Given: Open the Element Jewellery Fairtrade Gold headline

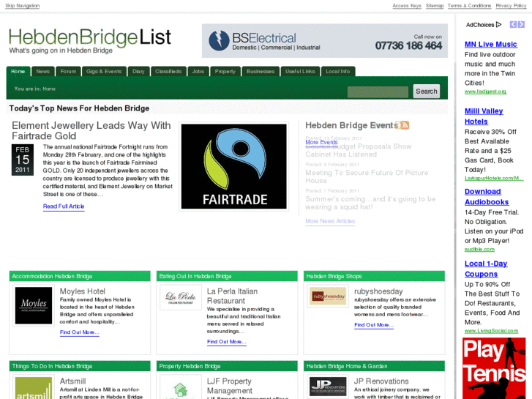Looking at the screenshot, I should [91, 131].
